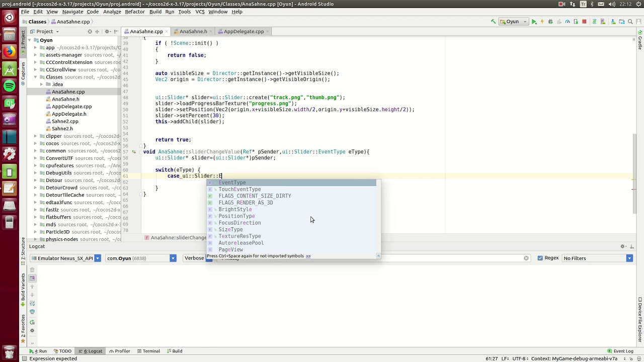
Task: Open Project Structure toolbar icon
Action: [622, 22]
